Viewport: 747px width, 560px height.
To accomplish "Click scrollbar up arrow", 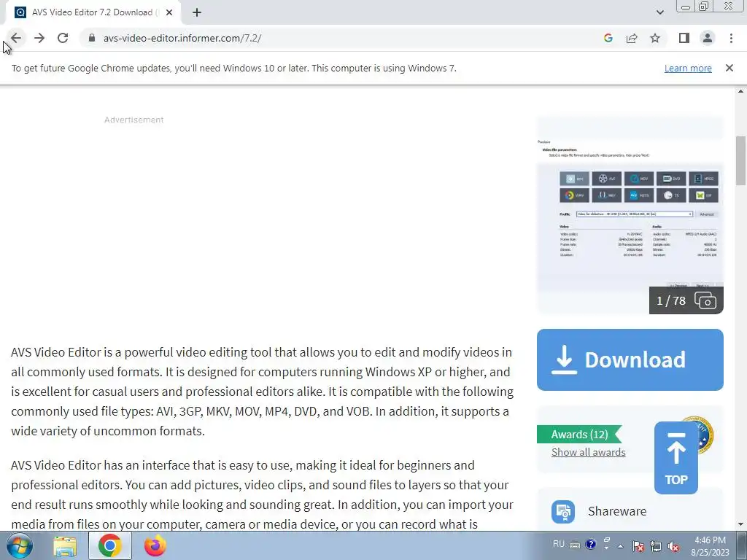I will [741, 91].
